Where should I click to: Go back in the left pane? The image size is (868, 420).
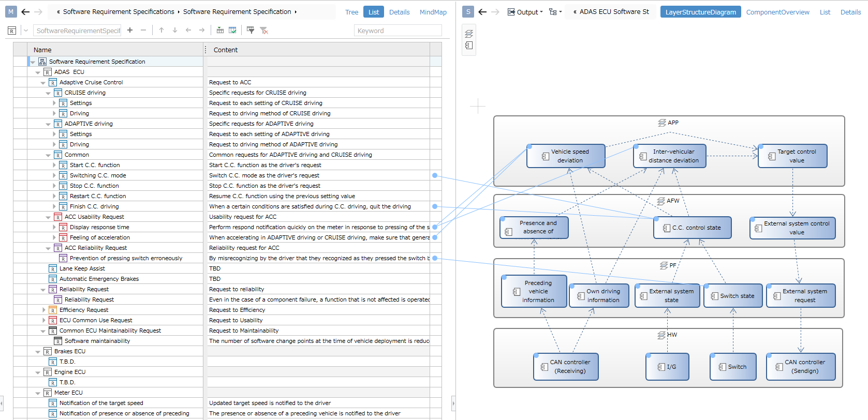25,11
